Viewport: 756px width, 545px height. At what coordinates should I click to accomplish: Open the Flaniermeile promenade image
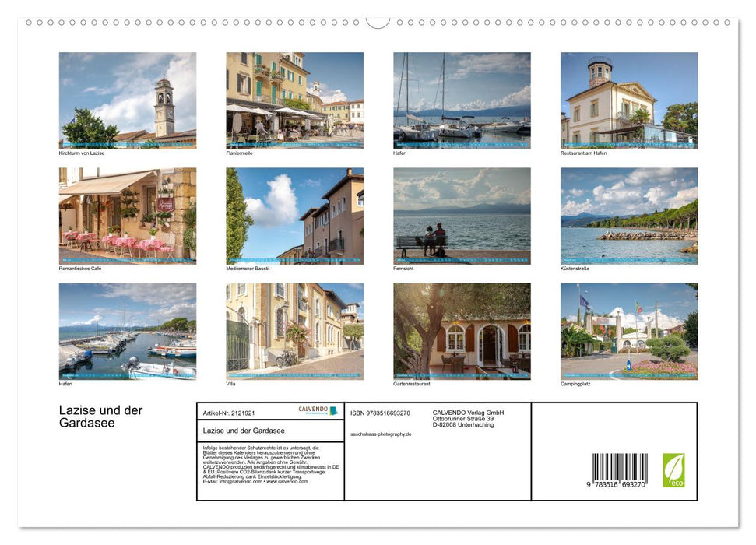click(x=294, y=100)
